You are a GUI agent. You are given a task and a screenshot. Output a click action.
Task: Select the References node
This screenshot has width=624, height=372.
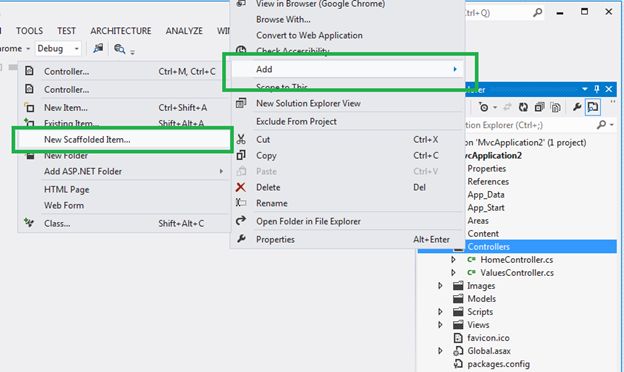click(x=488, y=181)
